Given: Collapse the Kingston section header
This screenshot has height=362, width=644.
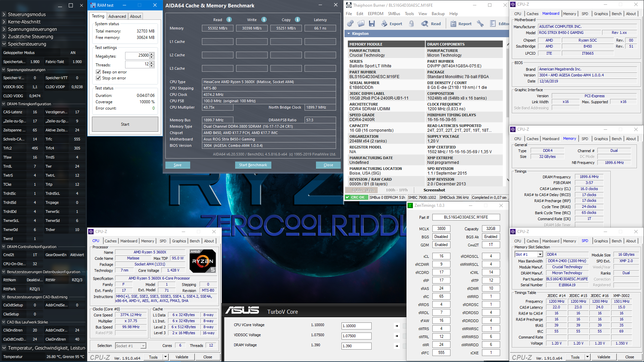Looking at the screenshot, I should 349,34.
